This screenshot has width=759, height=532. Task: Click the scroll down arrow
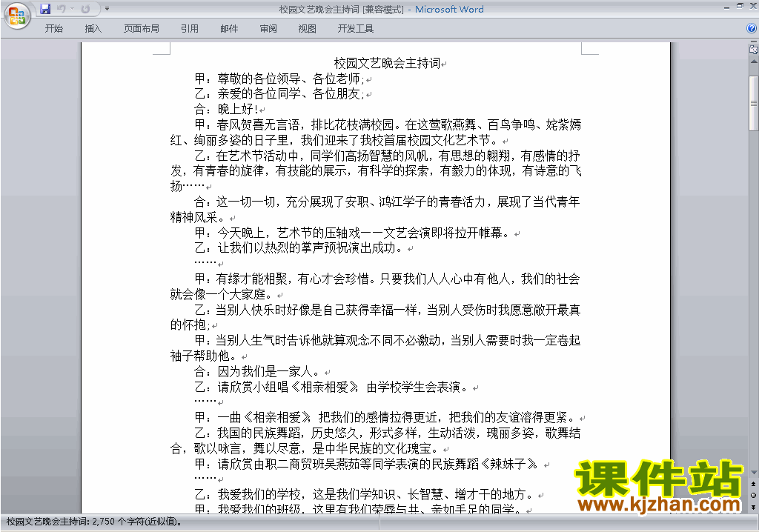[x=753, y=473]
